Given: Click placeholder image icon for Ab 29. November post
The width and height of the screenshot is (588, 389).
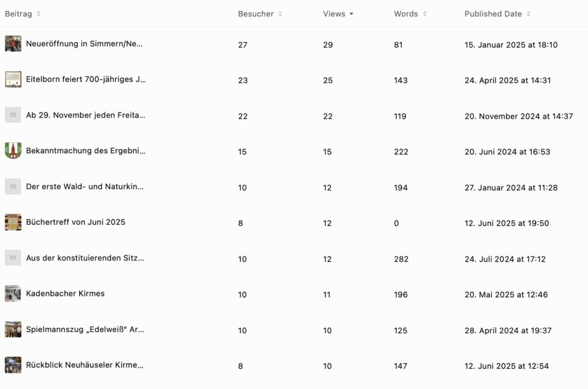Looking at the screenshot, I should pos(13,115).
